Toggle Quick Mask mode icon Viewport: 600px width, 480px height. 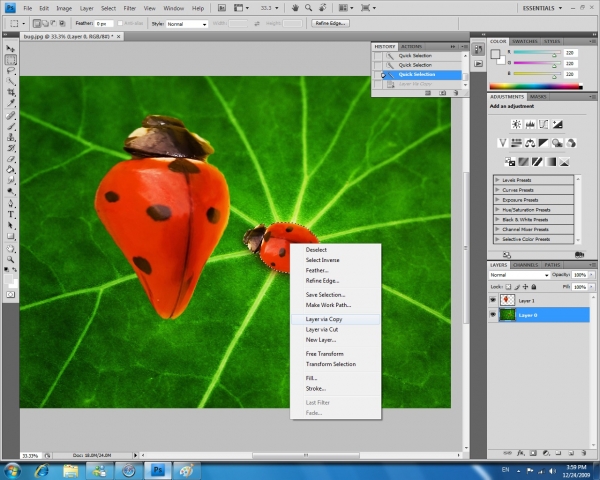tap(10, 295)
